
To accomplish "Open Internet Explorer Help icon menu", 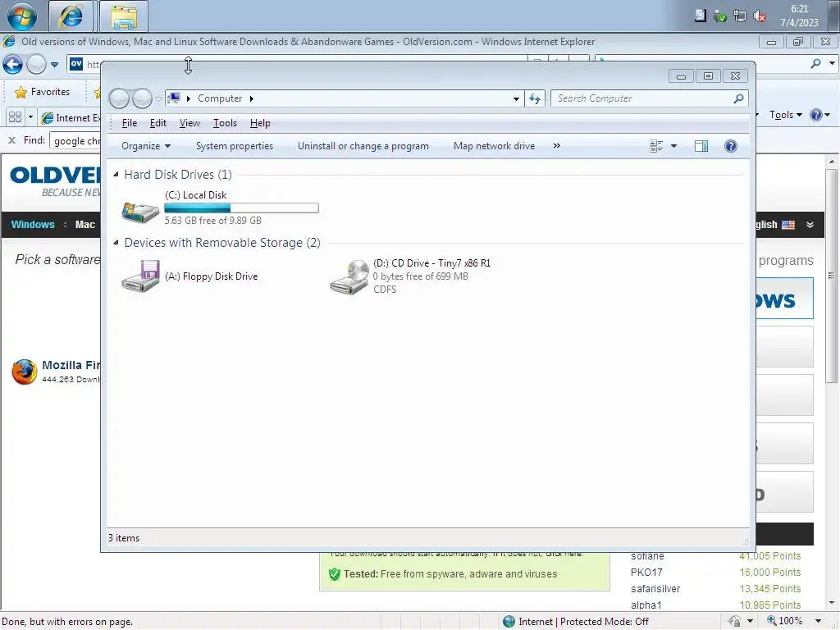I will coord(819,115).
